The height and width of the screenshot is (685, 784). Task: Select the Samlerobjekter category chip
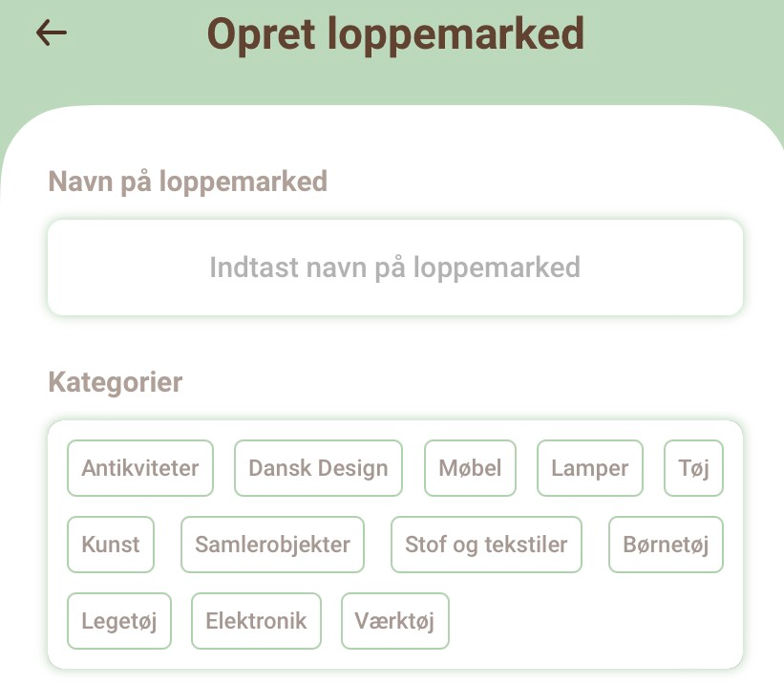tap(272, 545)
